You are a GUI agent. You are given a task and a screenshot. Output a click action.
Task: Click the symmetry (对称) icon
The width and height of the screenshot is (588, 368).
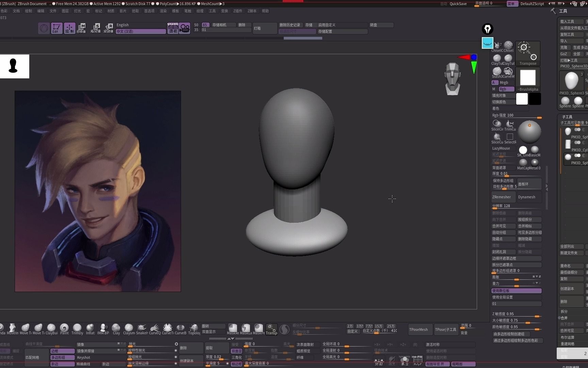coord(379,361)
